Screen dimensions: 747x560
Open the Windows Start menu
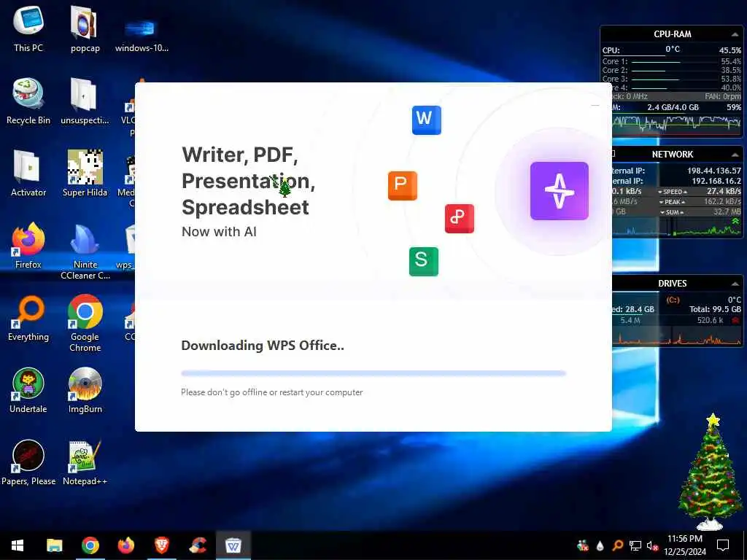[18, 545]
